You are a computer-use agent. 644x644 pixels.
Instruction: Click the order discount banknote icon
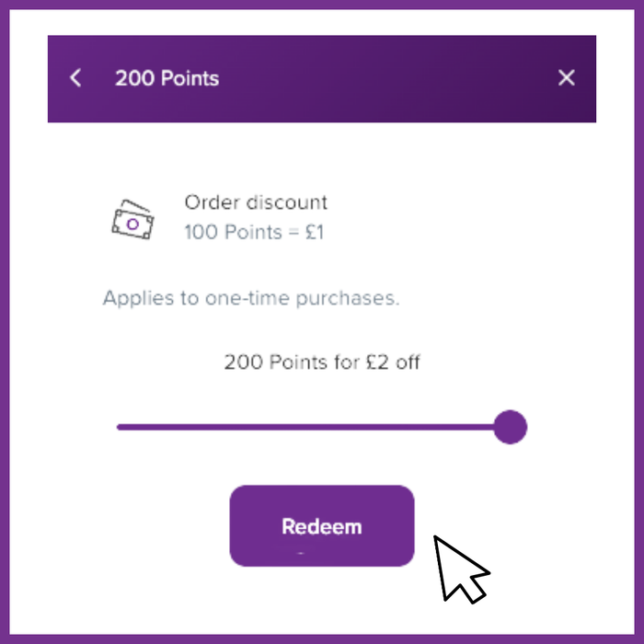pos(132,221)
